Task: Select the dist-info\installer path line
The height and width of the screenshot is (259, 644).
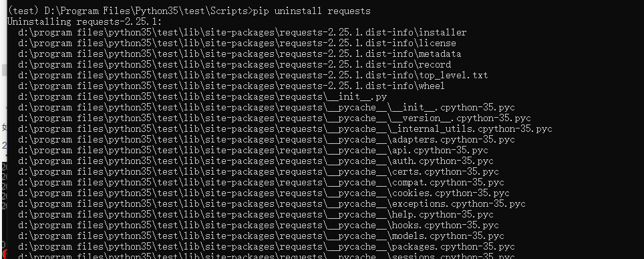Action: (243, 33)
